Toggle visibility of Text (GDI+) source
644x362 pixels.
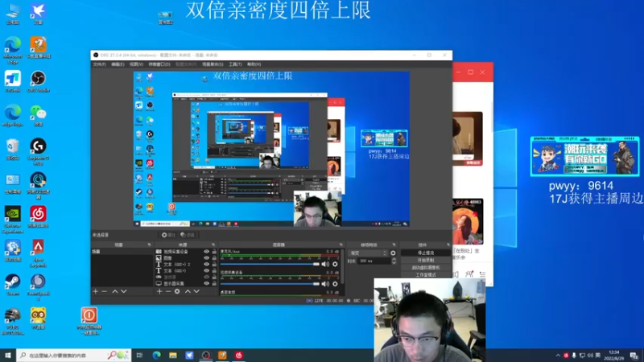click(x=207, y=271)
